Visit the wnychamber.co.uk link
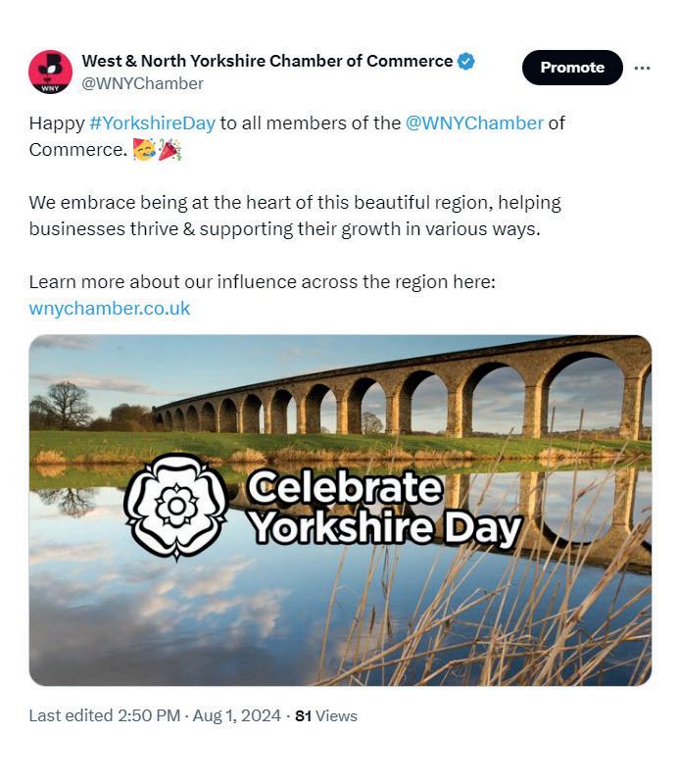This screenshot has width=679, height=784. coord(110,308)
